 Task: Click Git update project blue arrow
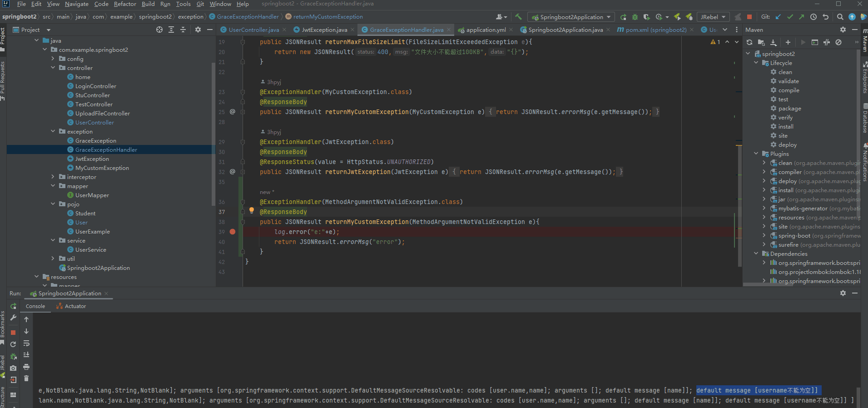point(778,17)
